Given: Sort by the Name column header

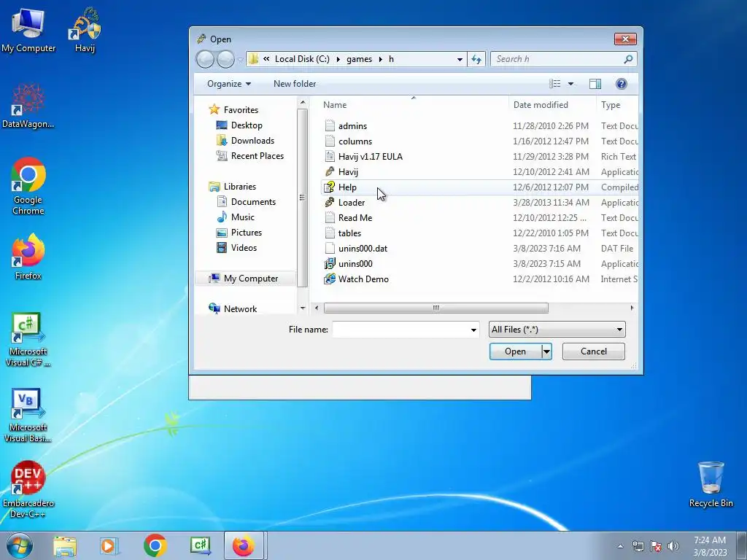Looking at the screenshot, I should pyautogui.click(x=413, y=105).
